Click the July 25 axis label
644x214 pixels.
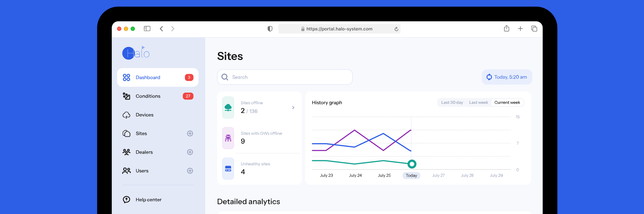(x=384, y=175)
